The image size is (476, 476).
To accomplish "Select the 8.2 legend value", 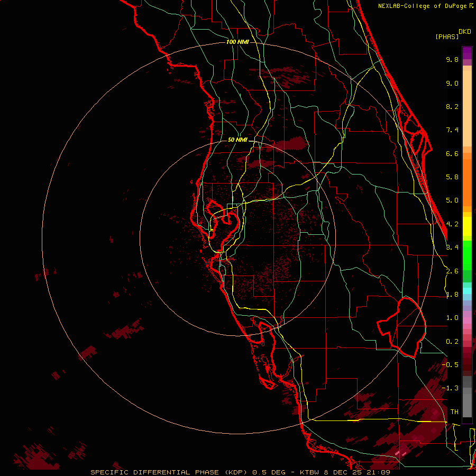I will 452,106.
